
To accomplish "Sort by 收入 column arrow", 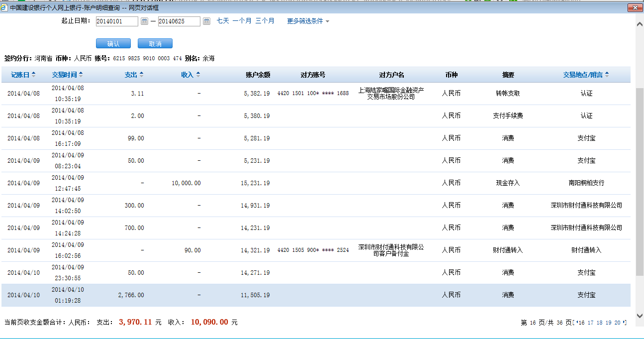I will tap(198, 75).
